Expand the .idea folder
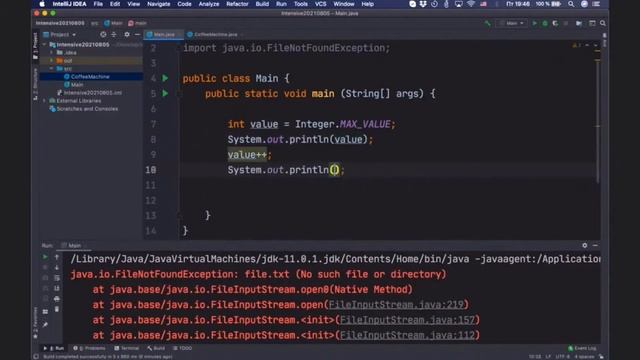The image size is (640, 360). click(x=51, y=53)
